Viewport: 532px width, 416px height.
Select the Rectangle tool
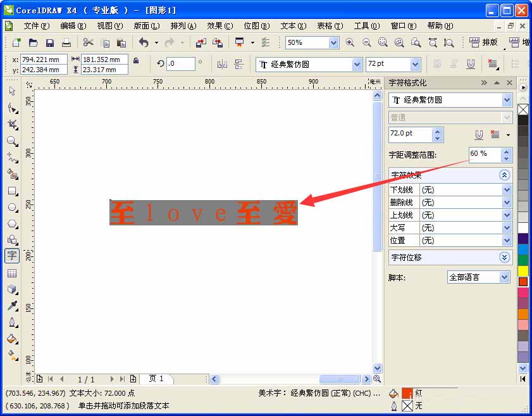[x=13, y=191]
